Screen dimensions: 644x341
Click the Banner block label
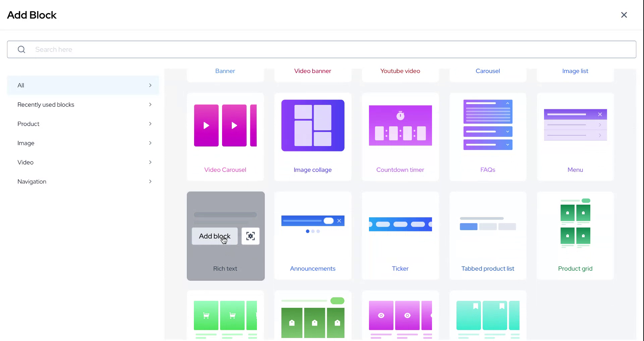225,71
